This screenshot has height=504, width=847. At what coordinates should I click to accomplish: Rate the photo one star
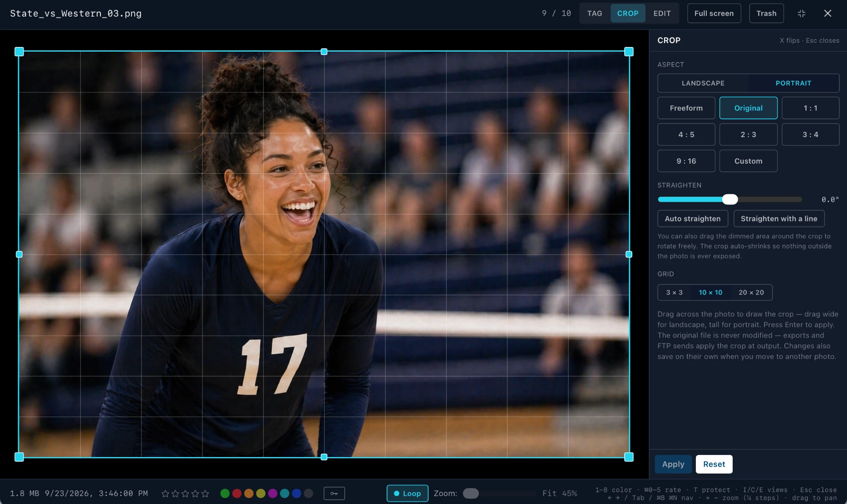click(x=165, y=493)
